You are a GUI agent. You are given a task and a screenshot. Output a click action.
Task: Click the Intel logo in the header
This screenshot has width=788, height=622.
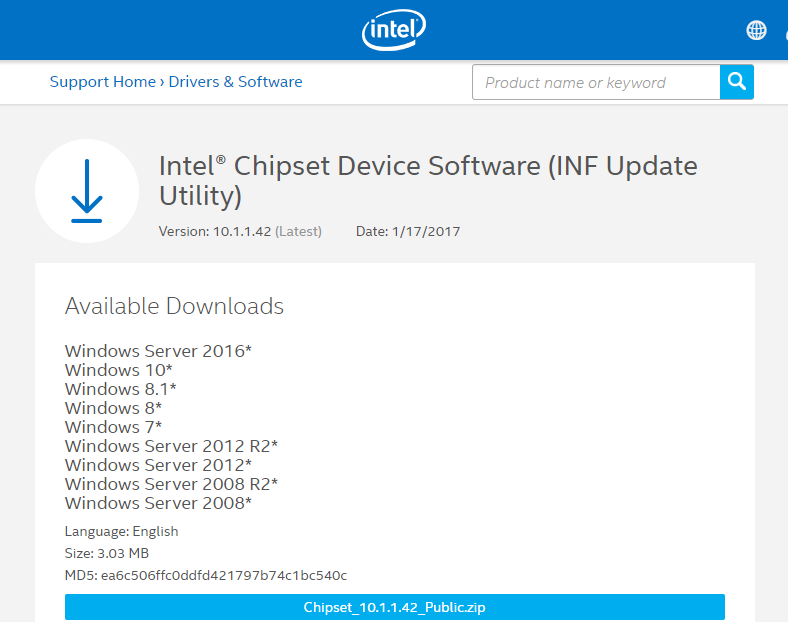click(x=394, y=30)
